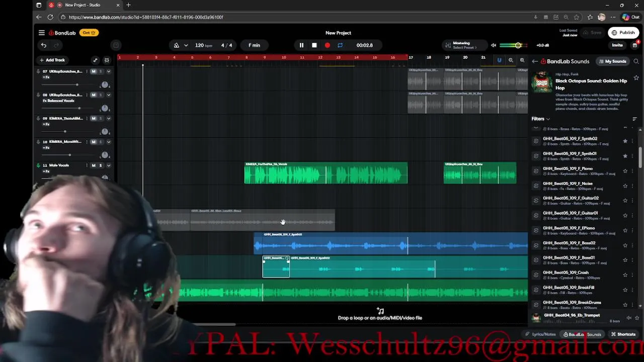This screenshot has height=362, width=644.
Task: Preview GHH_Beat05_109_F_Synth02 loop
Action: pyautogui.click(x=536, y=141)
